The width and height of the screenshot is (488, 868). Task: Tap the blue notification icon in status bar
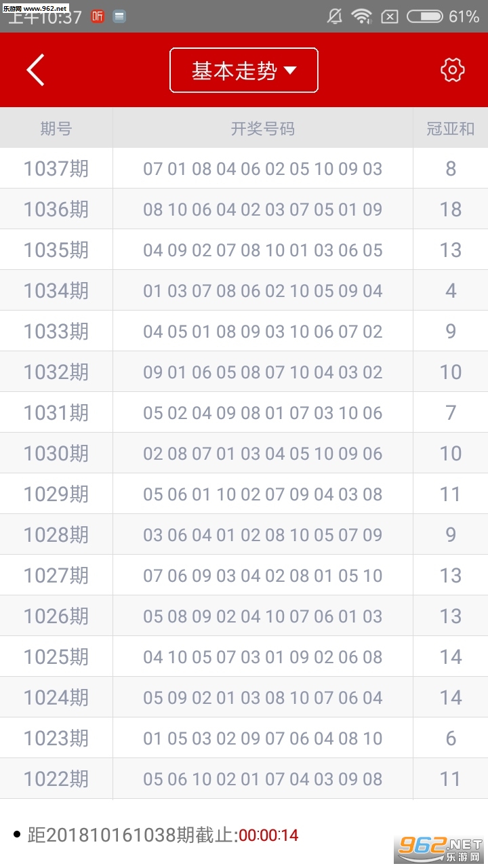click(x=119, y=16)
